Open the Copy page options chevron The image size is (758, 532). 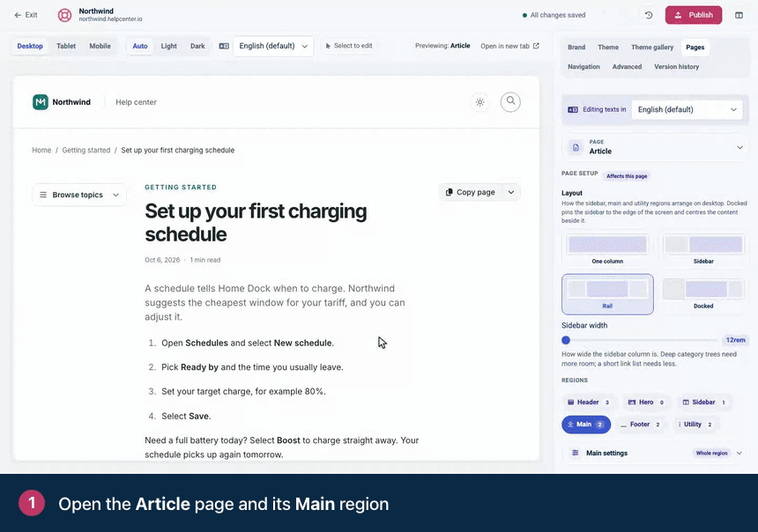point(511,192)
